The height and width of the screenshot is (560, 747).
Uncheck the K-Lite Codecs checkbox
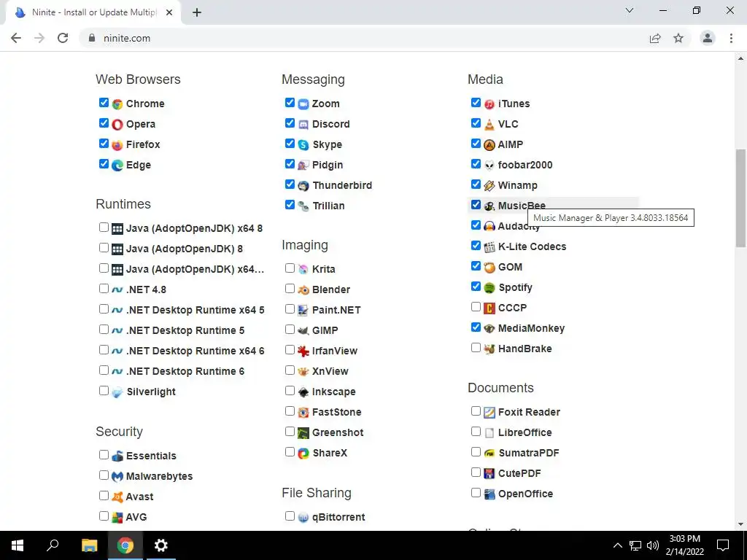[476, 246]
